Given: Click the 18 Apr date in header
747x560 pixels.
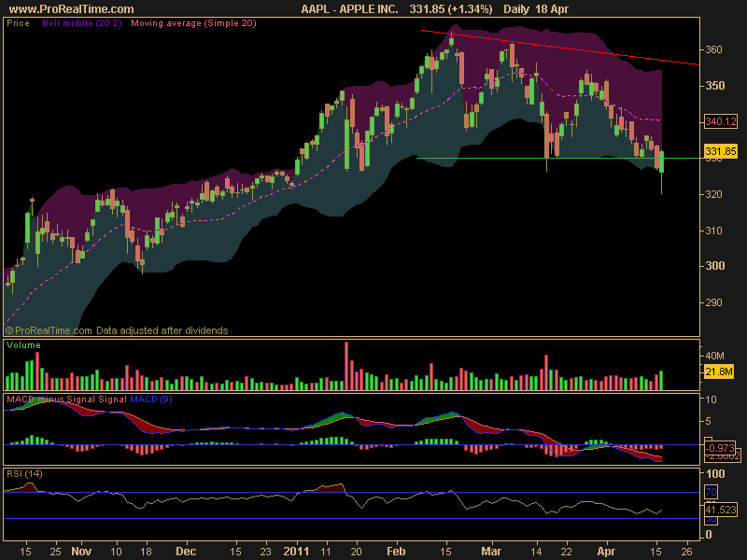Looking at the screenshot, I should [x=552, y=9].
